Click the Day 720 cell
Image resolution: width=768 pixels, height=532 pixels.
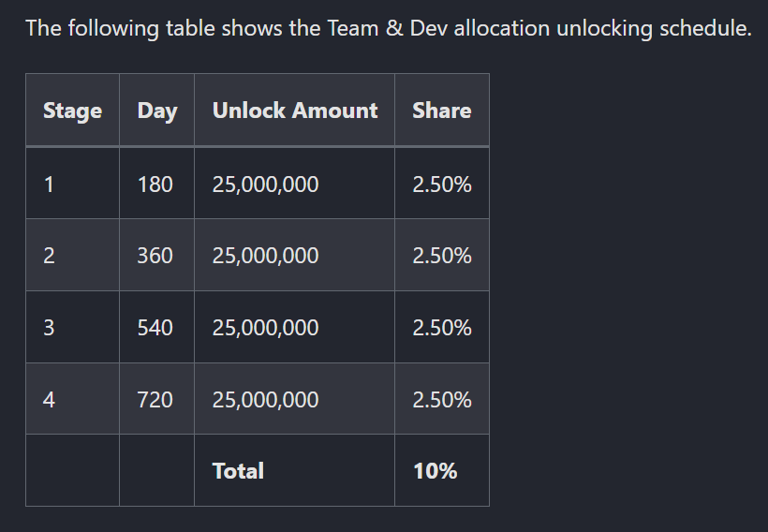(156, 399)
